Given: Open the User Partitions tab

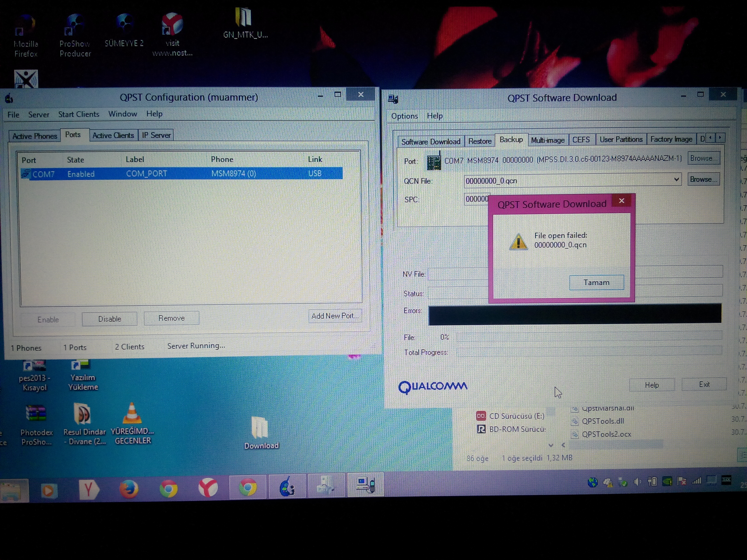Looking at the screenshot, I should 621,139.
